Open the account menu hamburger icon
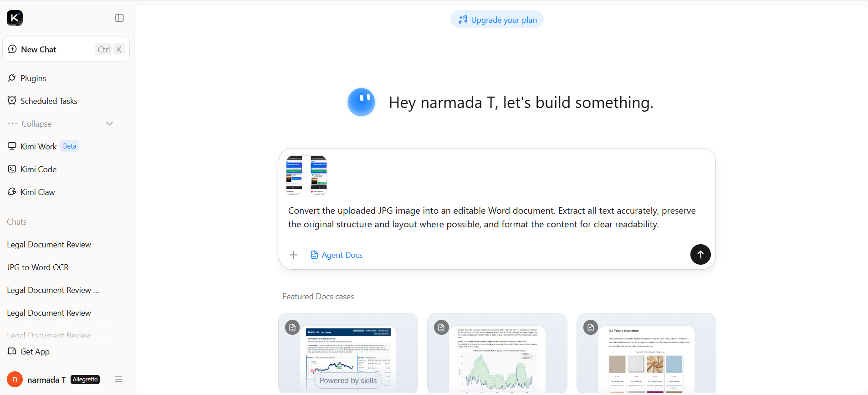Viewport: 868px width, 395px height. click(118, 380)
